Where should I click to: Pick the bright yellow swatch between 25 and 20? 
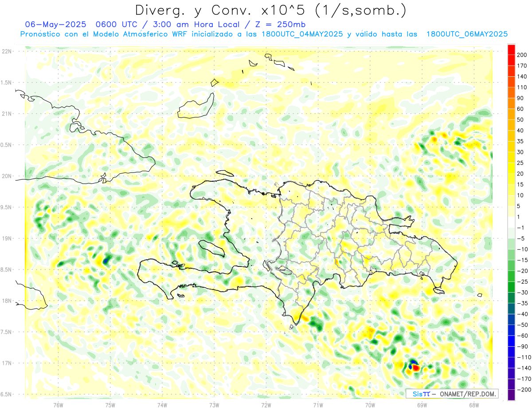511,168
